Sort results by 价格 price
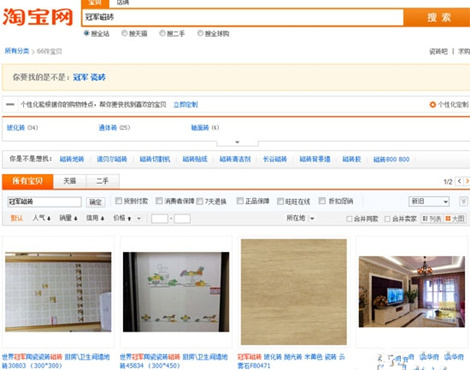Screen dimensions: 470x370 (x=122, y=218)
